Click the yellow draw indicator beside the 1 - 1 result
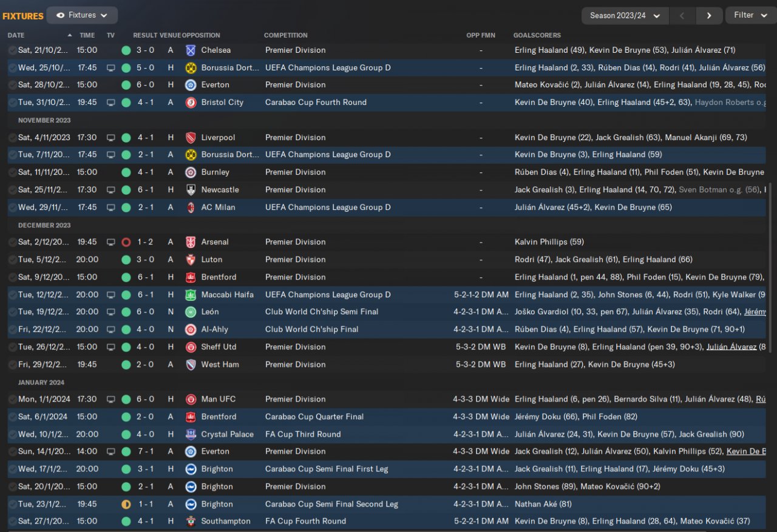This screenshot has height=532, width=777. click(x=126, y=504)
